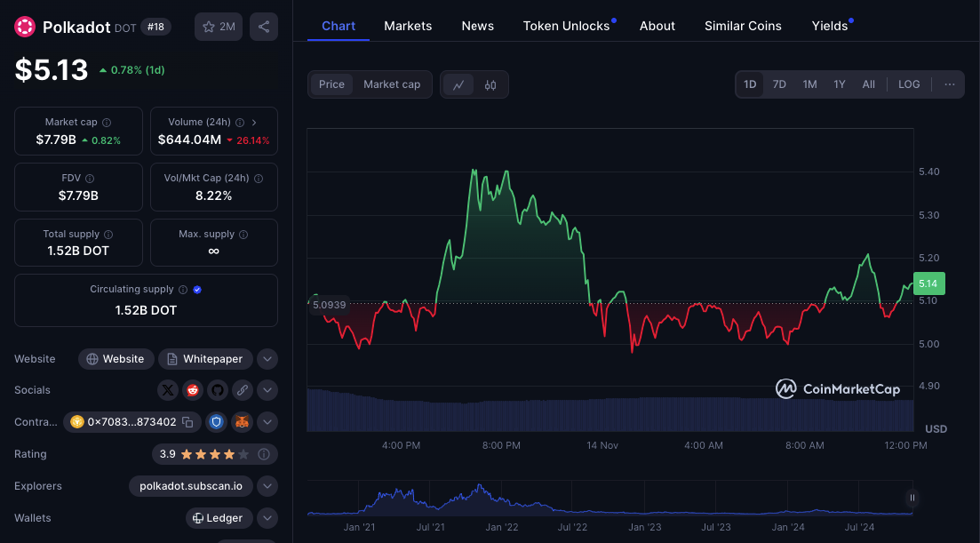Viewport: 980px width, 543px height.
Task: Expand the Website links dropdown
Action: click(267, 359)
